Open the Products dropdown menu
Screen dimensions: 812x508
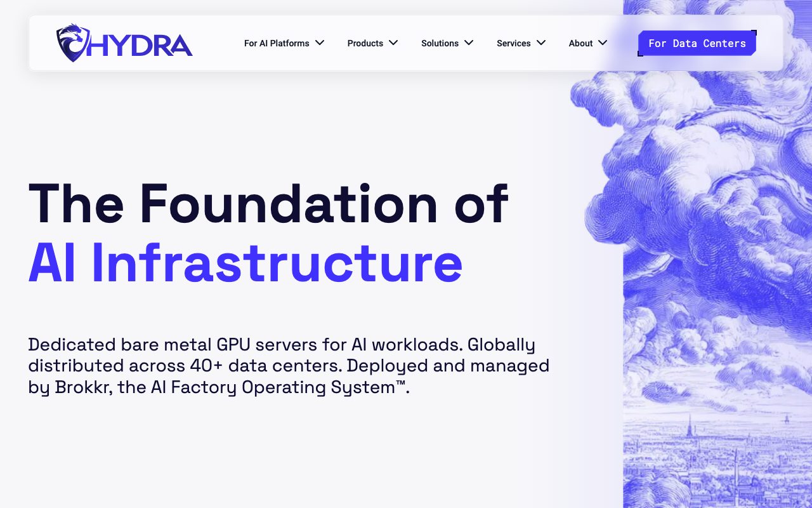372,43
